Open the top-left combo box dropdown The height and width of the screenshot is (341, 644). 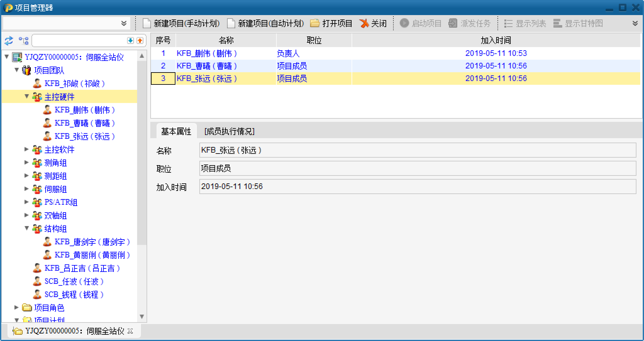[x=124, y=24]
